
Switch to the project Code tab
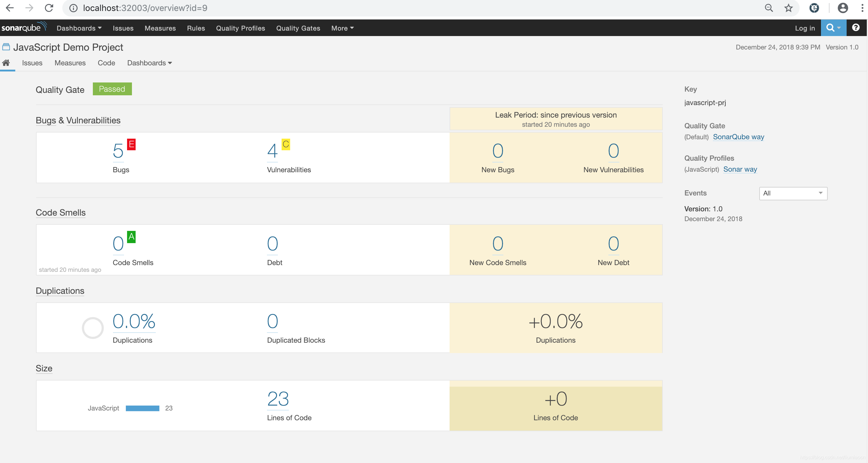pos(106,63)
